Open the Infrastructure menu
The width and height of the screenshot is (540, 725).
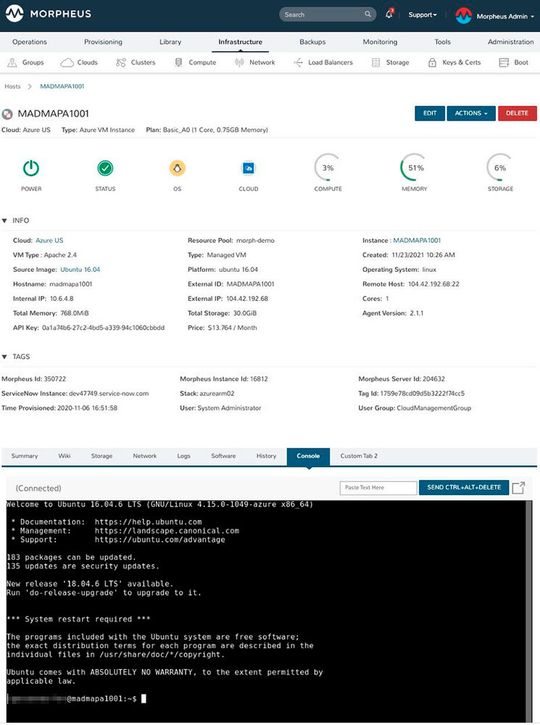click(x=240, y=42)
